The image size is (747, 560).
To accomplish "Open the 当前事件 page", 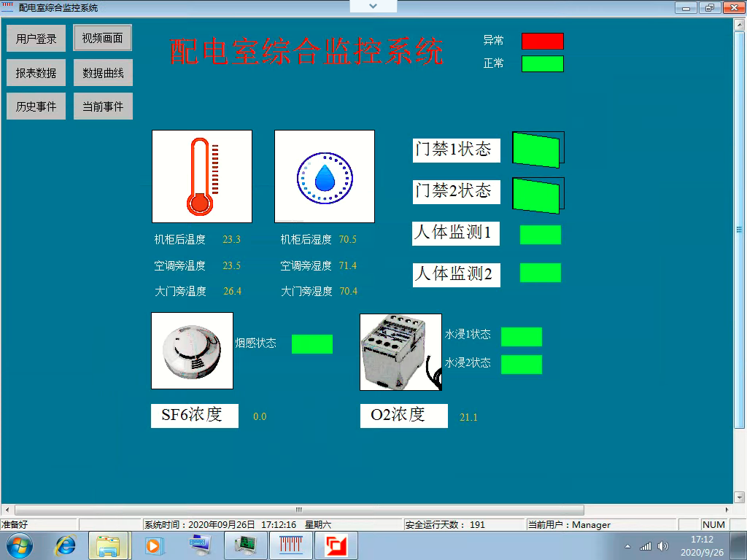I will pos(102,106).
